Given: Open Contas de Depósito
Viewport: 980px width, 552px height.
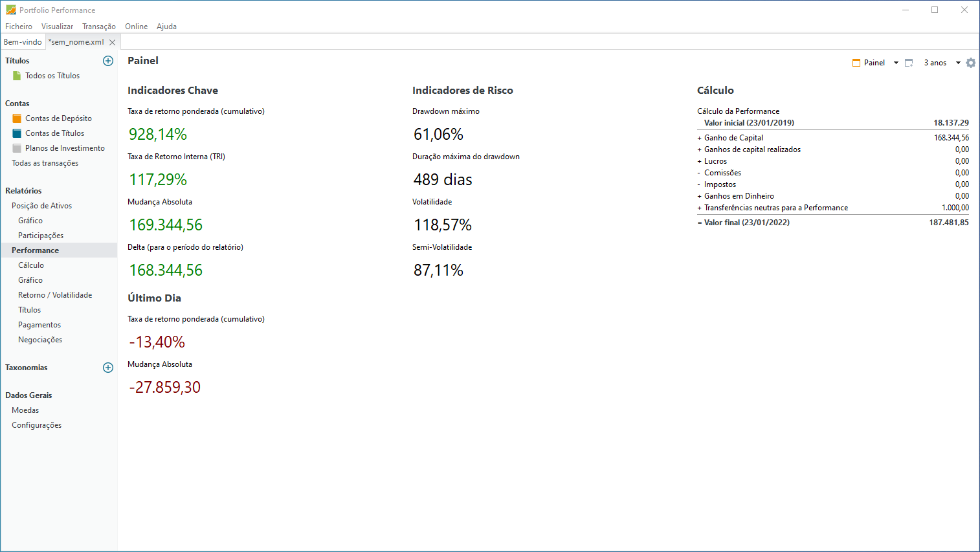Looking at the screenshot, I should (58, 118).
